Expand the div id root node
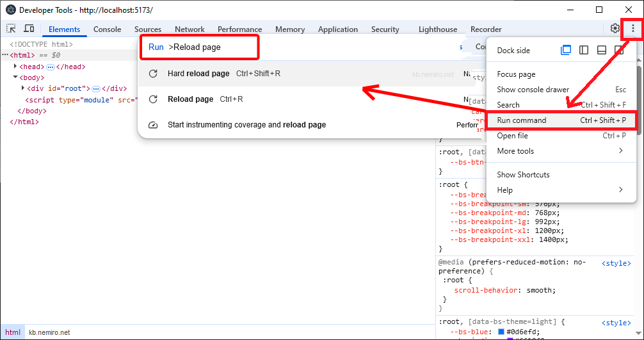644x340 pixels. [x=24, y=88]
